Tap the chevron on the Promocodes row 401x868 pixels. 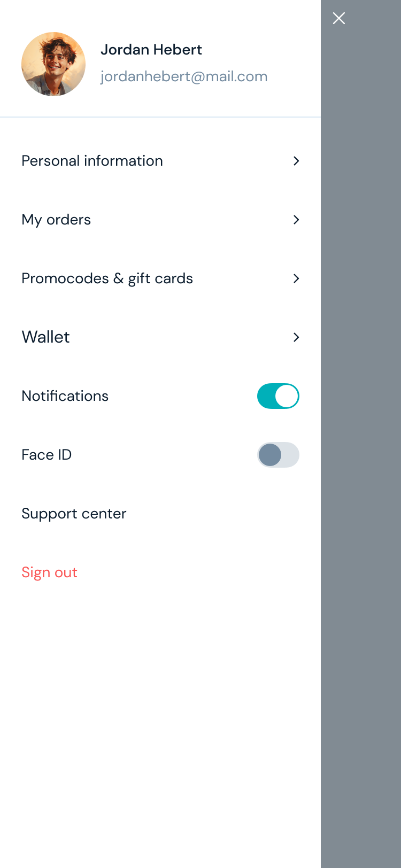tap(296, 278)
